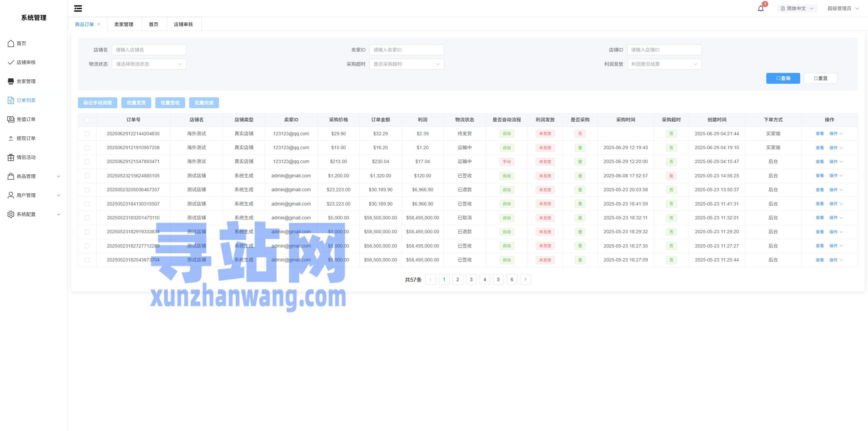Expand the 商品管理 sidebar submenu
Screen dimensions: 868x431
[58, 176]
